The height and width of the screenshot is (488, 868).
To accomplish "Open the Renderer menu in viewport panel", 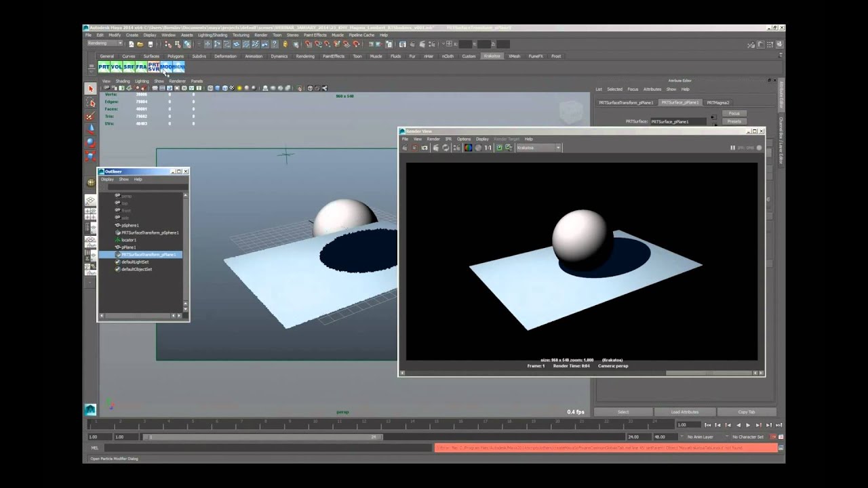I will (177, 81).
